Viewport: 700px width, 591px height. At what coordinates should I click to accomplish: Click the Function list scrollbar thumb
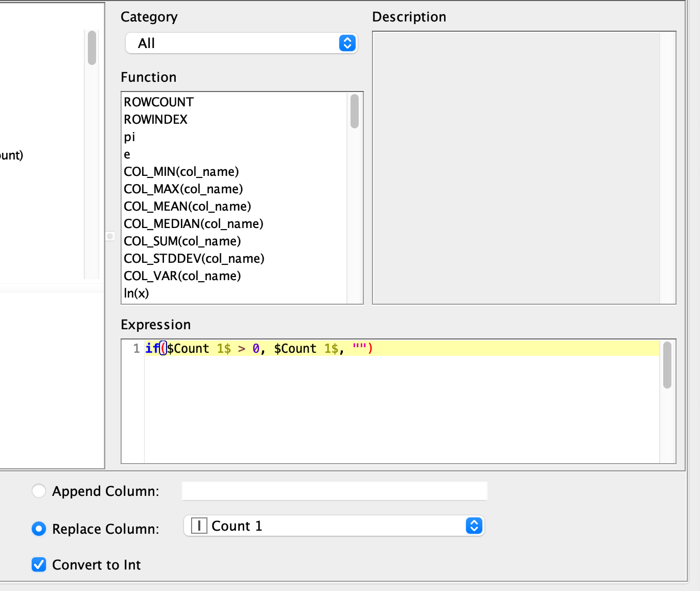pos(355,111)
